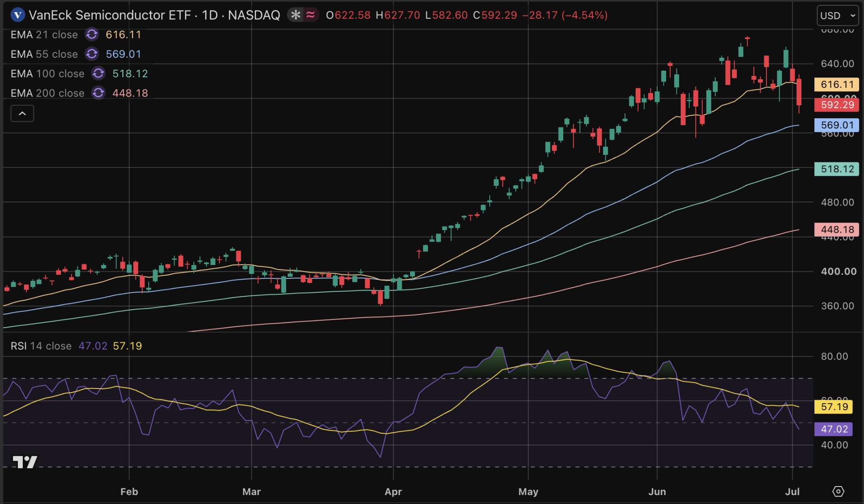Click the EMA 55 value 569.01 in legend

click(124, 54)
